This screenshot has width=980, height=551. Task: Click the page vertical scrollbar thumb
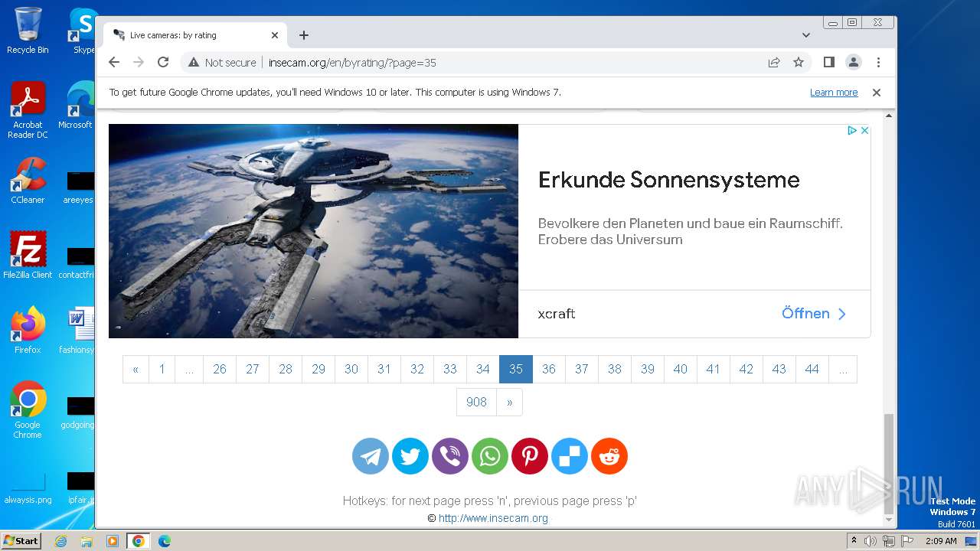(x=888, y=464)
